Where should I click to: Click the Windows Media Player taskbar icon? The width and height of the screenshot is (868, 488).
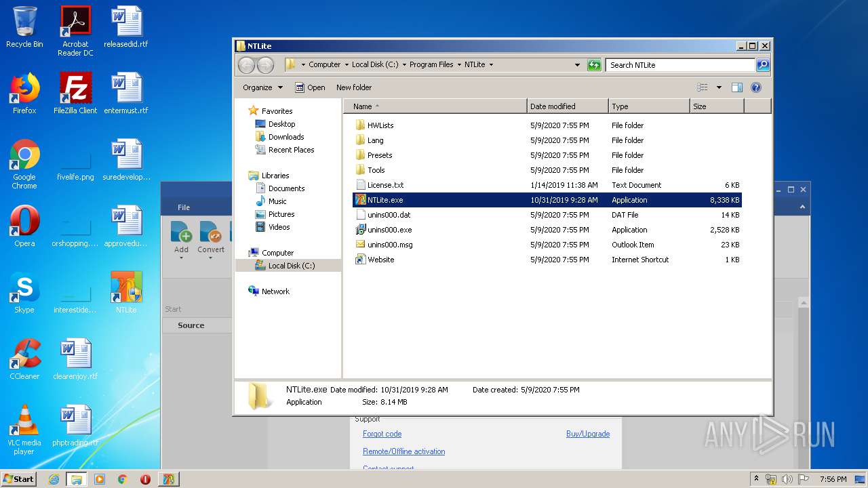coord(100,479)
